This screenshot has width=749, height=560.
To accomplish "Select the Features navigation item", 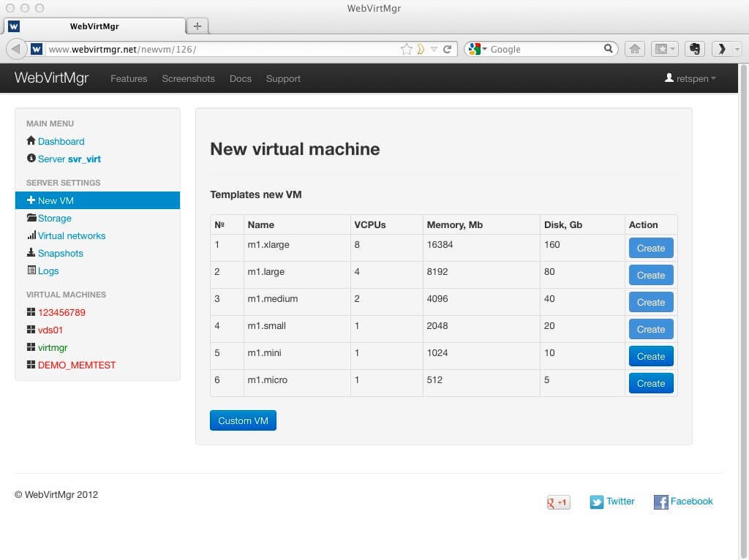I will coord(129,78).
